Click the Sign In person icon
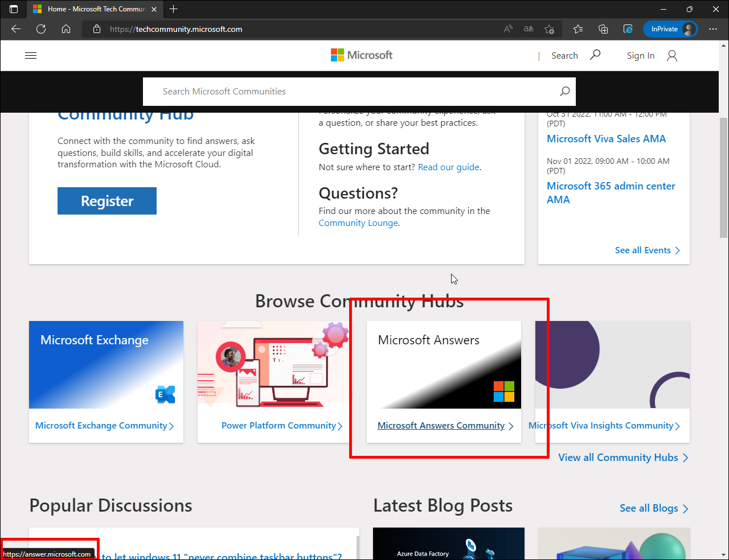The image size is (729, 560). coord(672,55)
